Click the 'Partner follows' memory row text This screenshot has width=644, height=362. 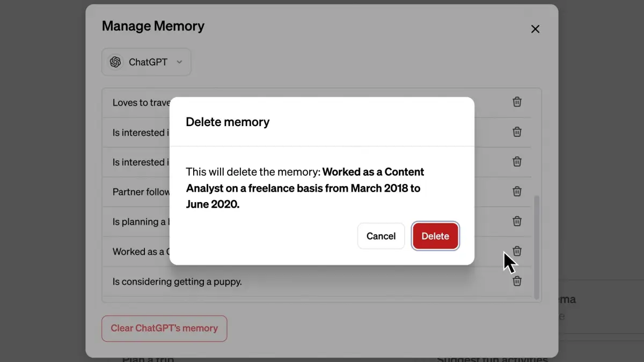141,192
